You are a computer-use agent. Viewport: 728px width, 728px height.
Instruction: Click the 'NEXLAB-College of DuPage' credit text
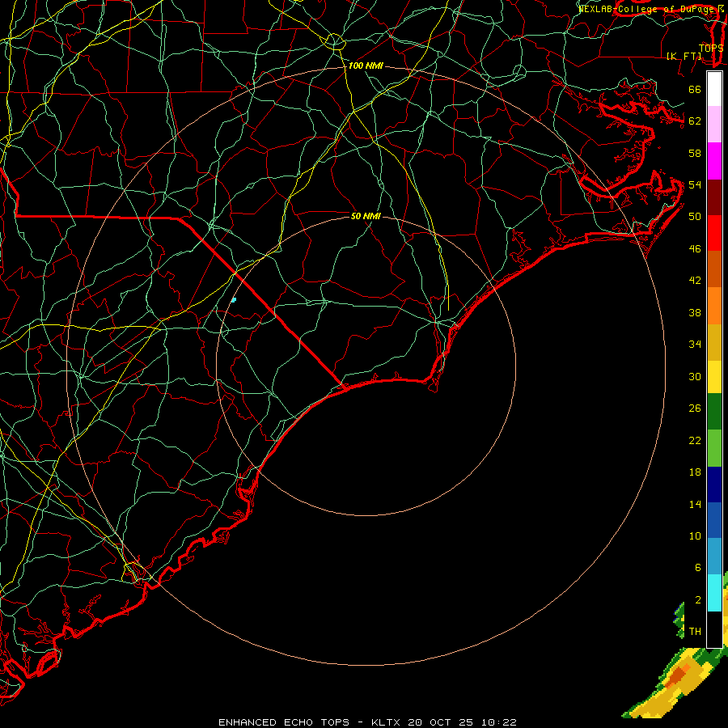pyautogui.click(x=645, y=9)
